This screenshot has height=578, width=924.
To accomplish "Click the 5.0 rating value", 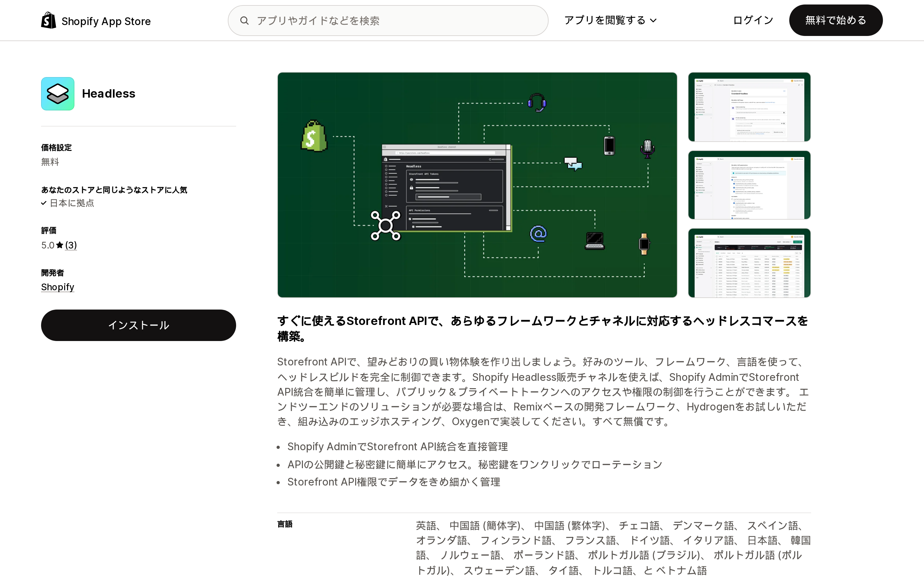I will pyautogui.click(x=48, y=245).
